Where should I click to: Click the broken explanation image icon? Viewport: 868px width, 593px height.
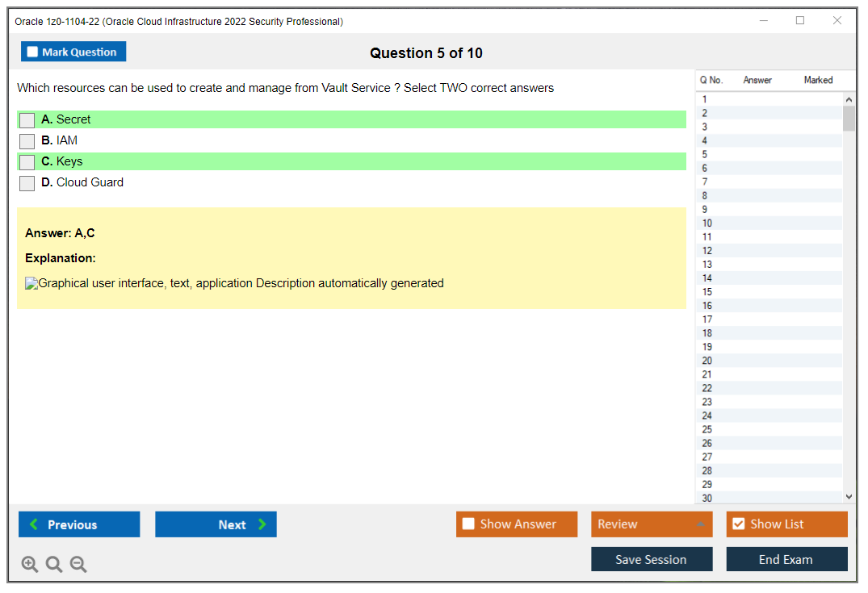click(x=31, y=283)
